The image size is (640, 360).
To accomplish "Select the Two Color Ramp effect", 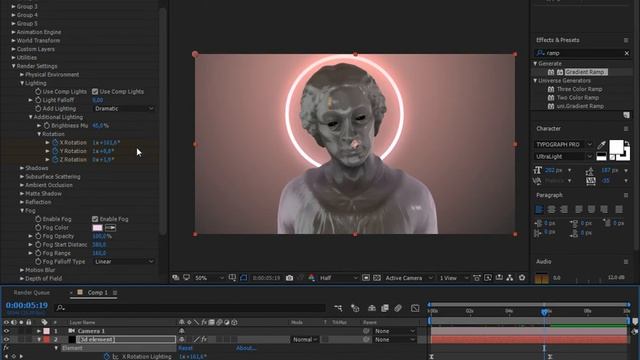I will 578,98.
